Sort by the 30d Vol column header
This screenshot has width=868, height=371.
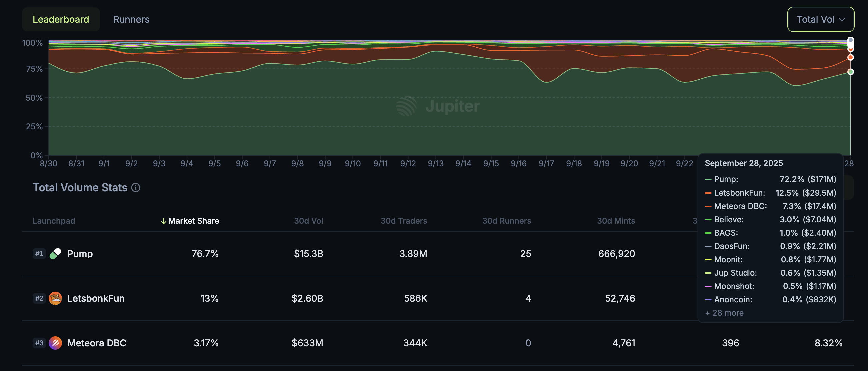pyautogui.click(x=309, y=221)
